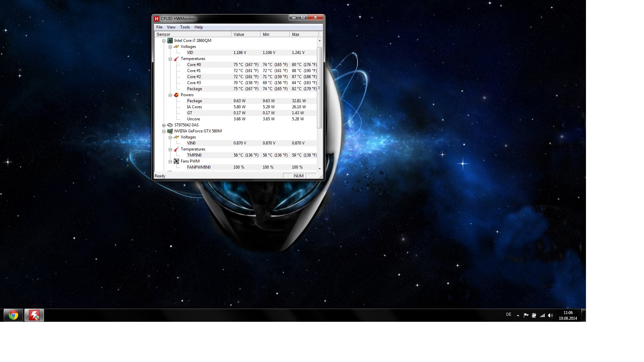This screenshot has width=644, height=362.
Task: Expand the ST975042 0AS drive node
Action: point(164,125)
